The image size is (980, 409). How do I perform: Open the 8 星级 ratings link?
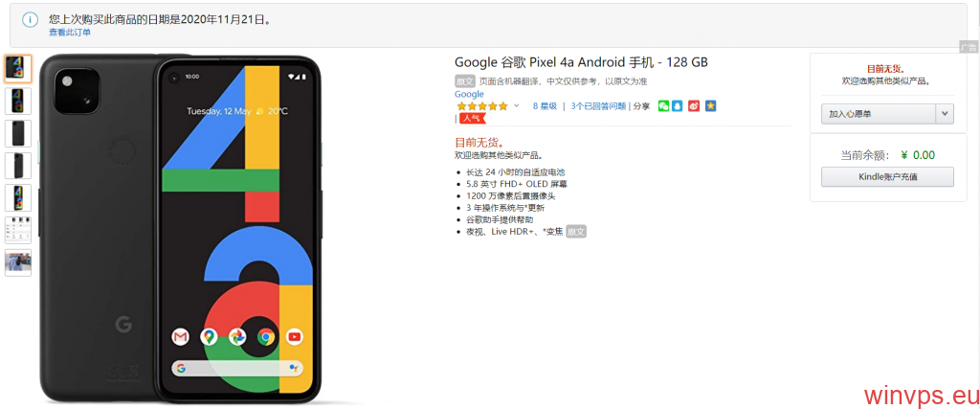(x=545, y=106)
